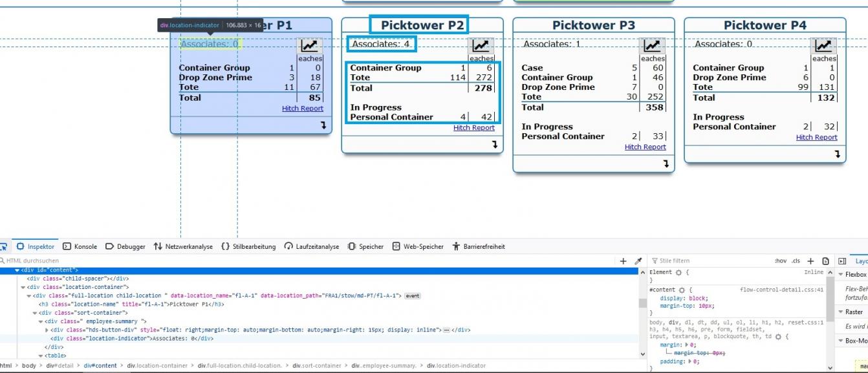Collapse the Flexbox section
The height and width of the screenshot is (373, 868).
pyautogui.click(x=840, y=275)
